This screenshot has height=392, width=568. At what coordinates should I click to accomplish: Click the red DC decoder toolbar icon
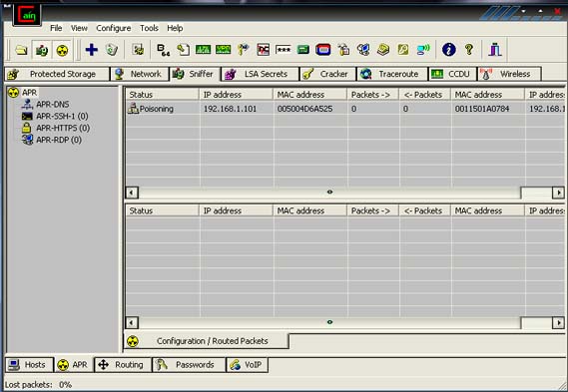click(263, 50)
